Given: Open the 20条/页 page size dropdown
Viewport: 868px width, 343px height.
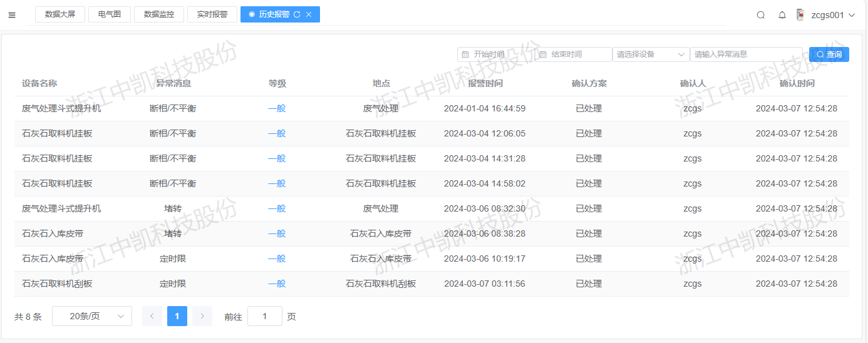Looking at the screenshot, I should coord(92,316).
